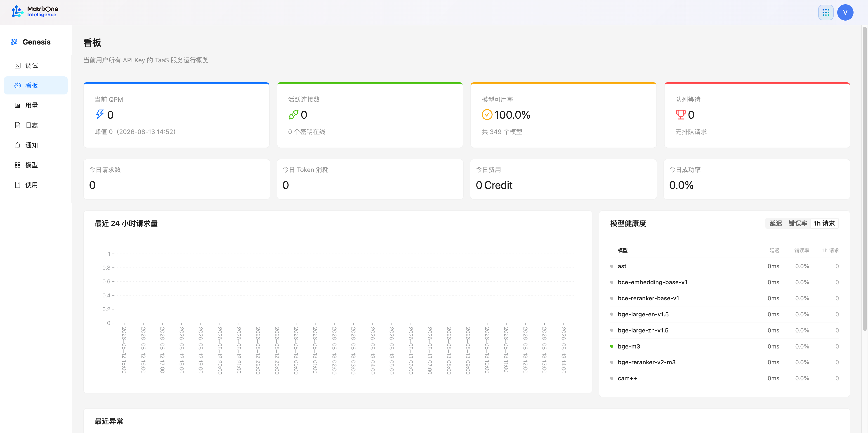Screen dimensions: 868x433
Task: Navigate to the 模型 menu item
Action: tap(36, 165)
